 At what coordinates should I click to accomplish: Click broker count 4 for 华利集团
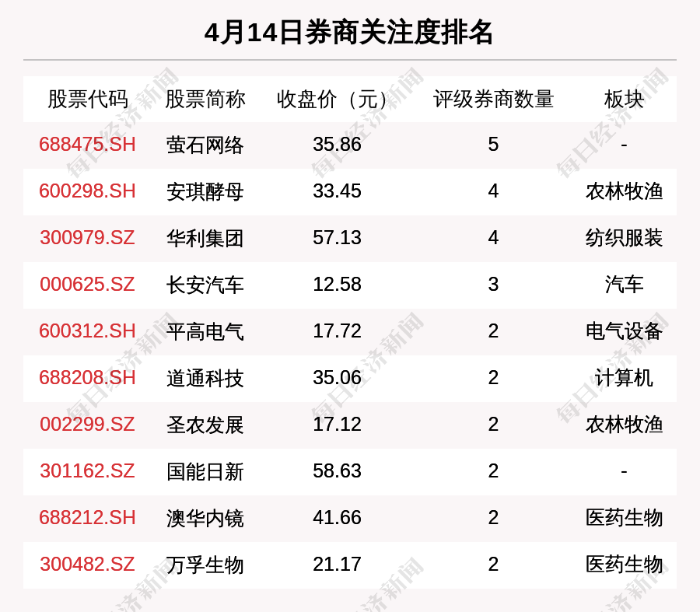point(493,237)
